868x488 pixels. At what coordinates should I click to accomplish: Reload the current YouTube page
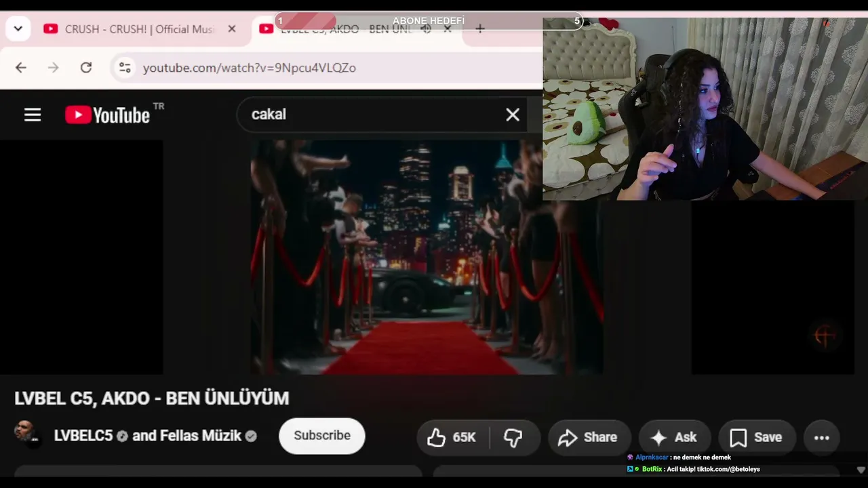point(86,68)
